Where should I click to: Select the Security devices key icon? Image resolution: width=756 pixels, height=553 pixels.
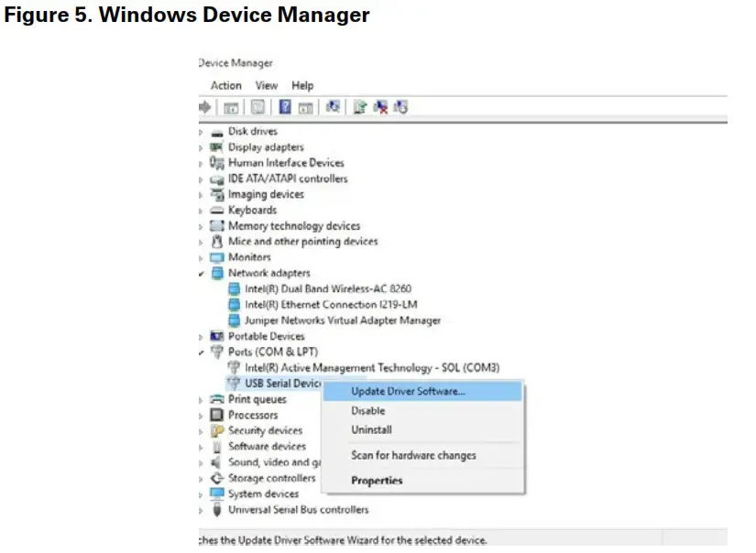pos(217,430)
